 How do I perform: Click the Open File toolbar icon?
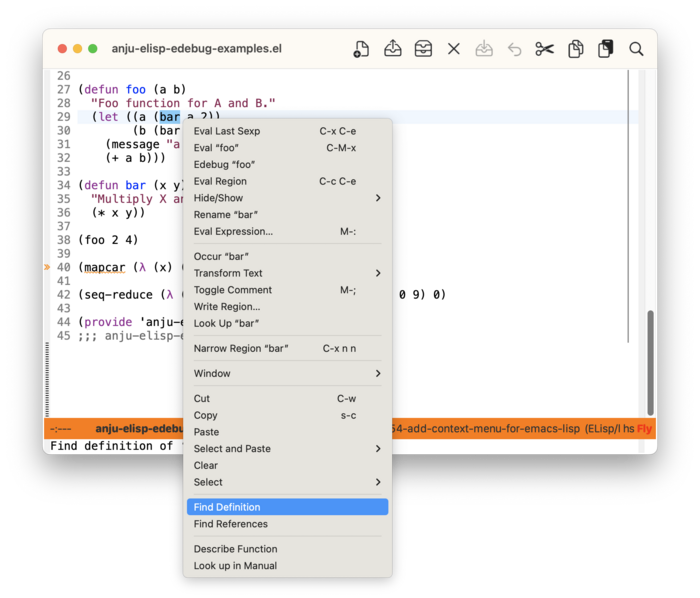click(392, 48)
